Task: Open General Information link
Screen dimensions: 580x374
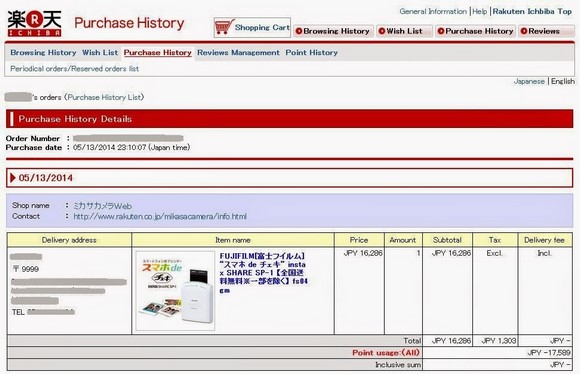Action: point(433,11)
